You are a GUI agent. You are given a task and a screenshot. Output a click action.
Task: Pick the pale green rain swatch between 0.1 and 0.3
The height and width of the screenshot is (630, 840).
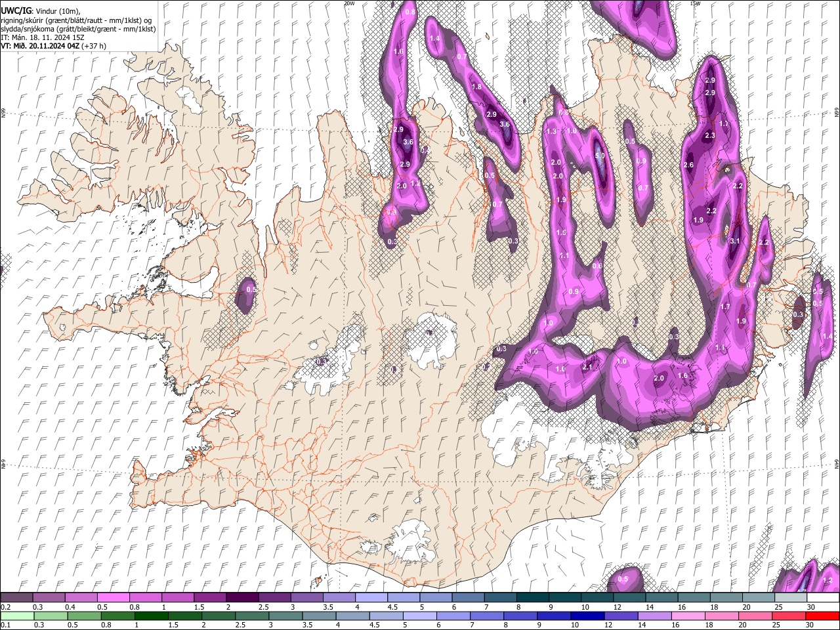click(x=16, y=616)
